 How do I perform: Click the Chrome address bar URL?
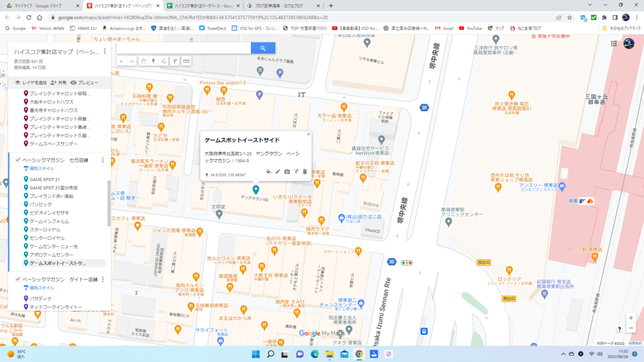tap(192, 17)
